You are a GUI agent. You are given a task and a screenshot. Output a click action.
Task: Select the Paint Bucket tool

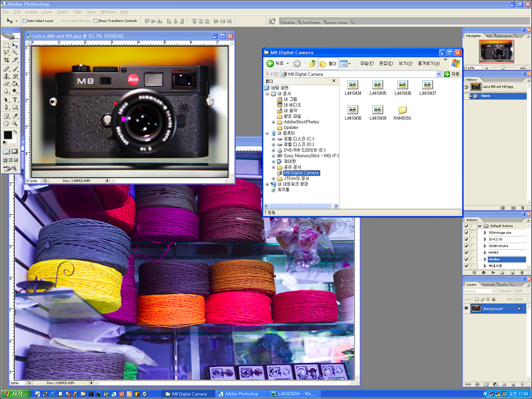(15, 84)
